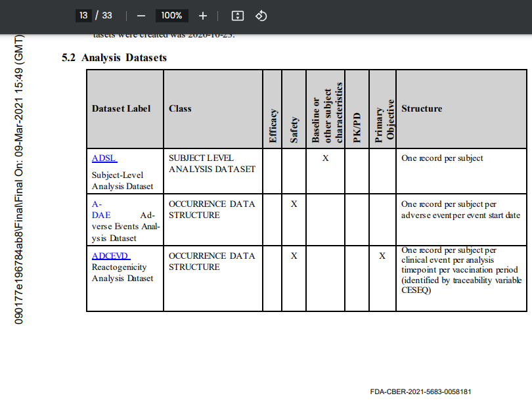Click the Structure column header

[422, 108]
